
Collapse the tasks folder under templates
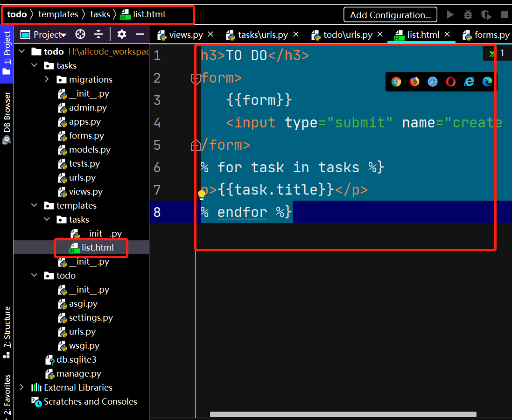click(x=47, y=219)
